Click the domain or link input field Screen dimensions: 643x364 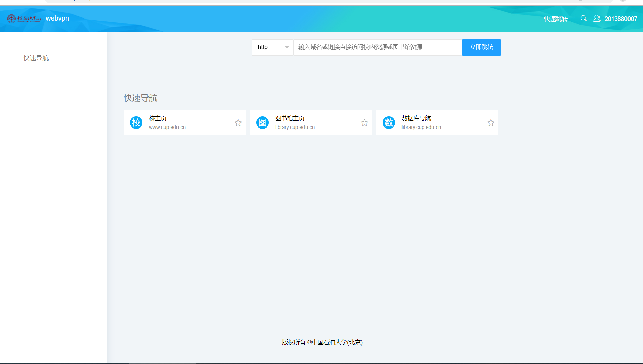[377, 47]
